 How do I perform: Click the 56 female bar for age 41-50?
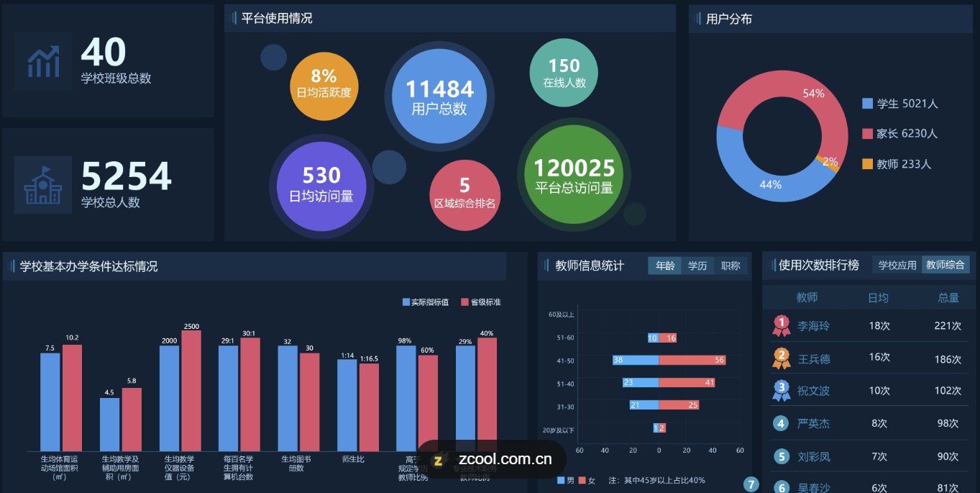pos(692,360)
